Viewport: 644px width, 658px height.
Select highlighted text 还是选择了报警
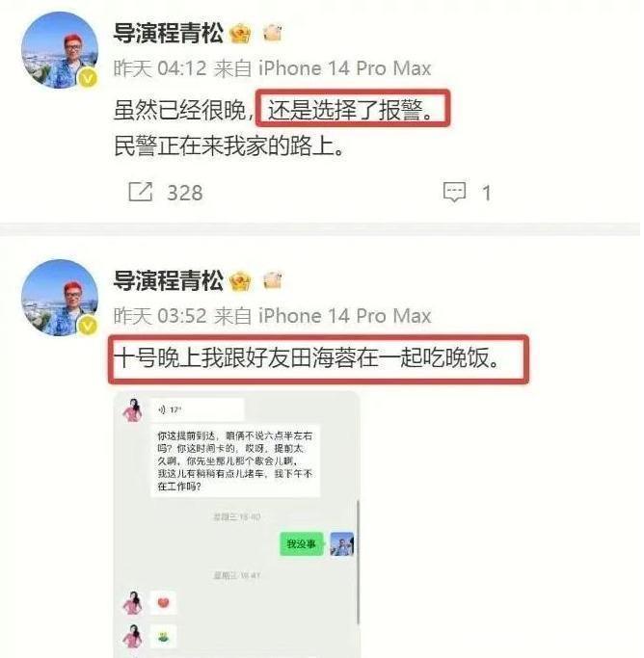point(352,110)
